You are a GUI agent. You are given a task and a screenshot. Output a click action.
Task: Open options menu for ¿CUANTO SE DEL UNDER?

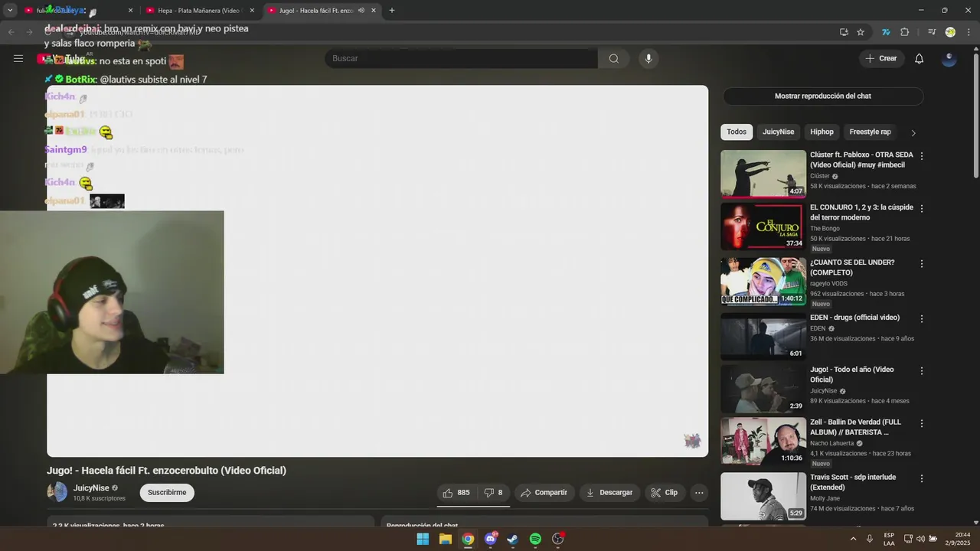(921, 263)
